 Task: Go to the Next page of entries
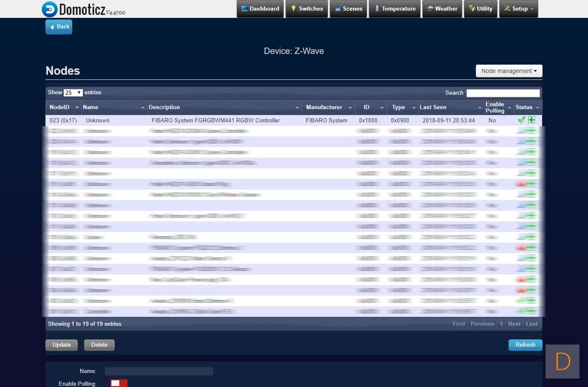[x=514, y=324]
